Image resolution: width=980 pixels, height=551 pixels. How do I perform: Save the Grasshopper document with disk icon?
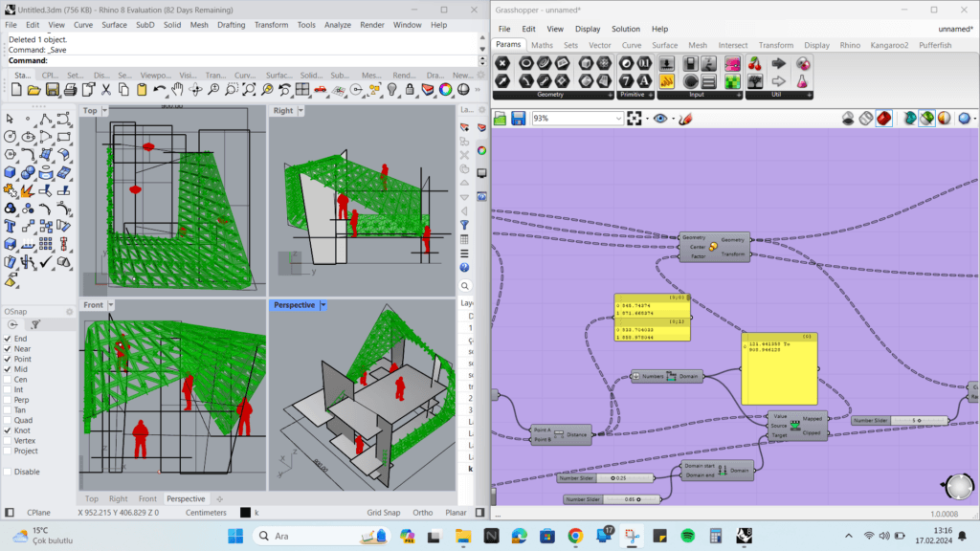(518, 118)
